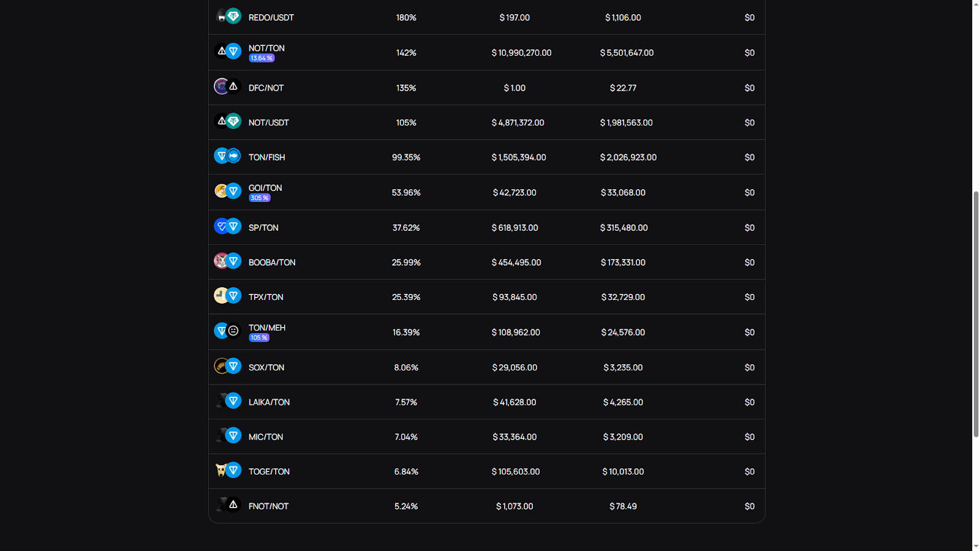Click the 13.64% badge under NOT/TON

(262, 58)
